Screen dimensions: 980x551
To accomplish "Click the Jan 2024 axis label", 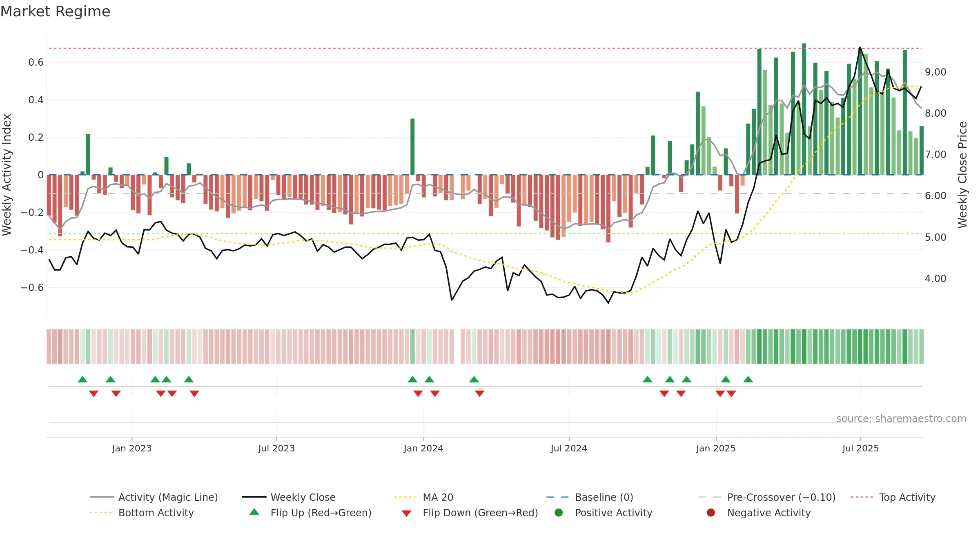I will [423, 448].
